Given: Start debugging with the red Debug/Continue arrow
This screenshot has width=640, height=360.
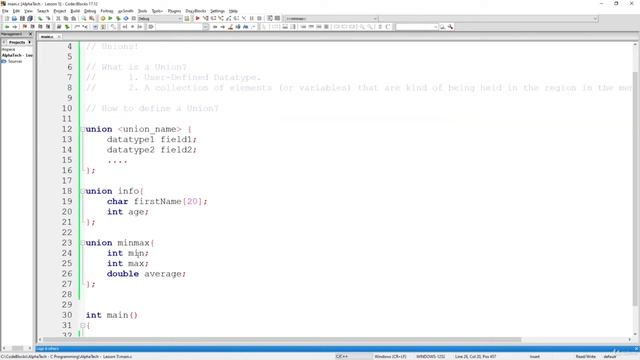Looking at the screenshot, I should [198, 18].
